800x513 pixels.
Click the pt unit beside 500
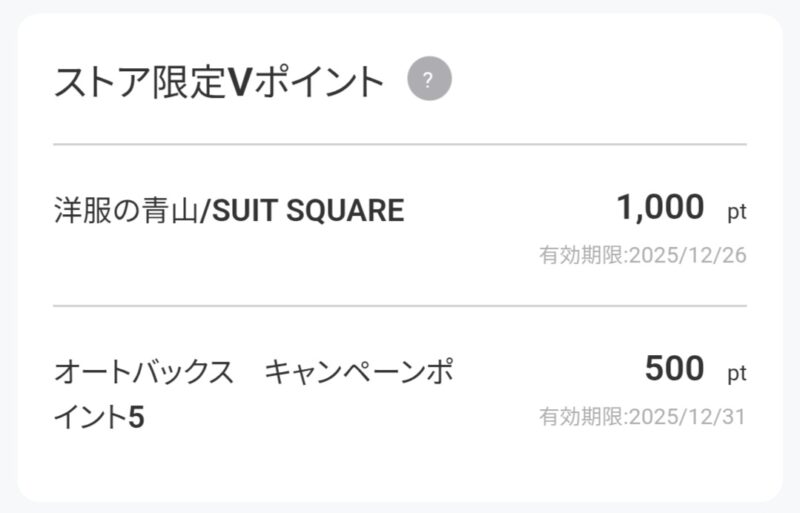tap(737, 374)
